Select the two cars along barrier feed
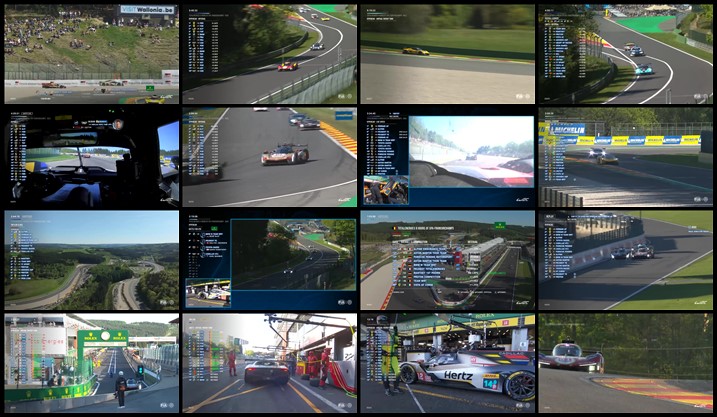Image resolution: width=717 pixels, height=417 pixels. pos(625,260)
